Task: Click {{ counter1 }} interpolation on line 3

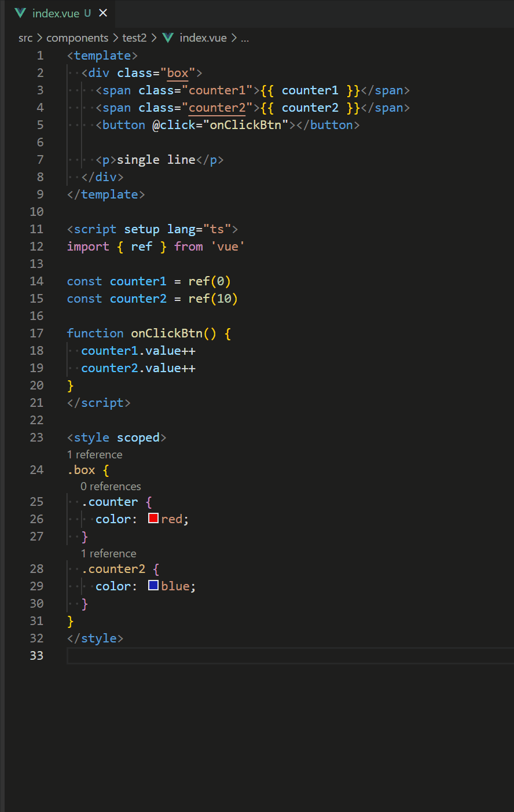Action: [310, 90]
